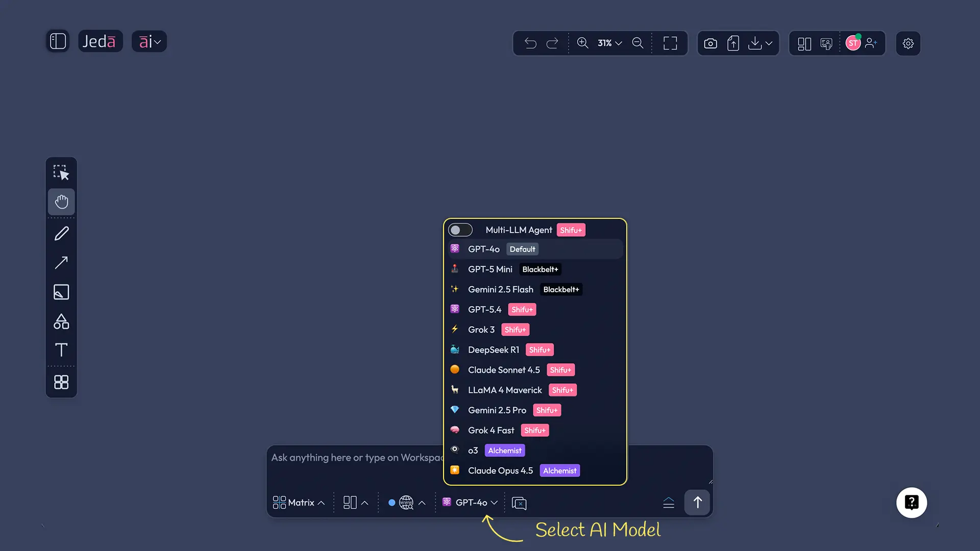
Task: Select the Arrow connector tool
Action: pos(61,262)
